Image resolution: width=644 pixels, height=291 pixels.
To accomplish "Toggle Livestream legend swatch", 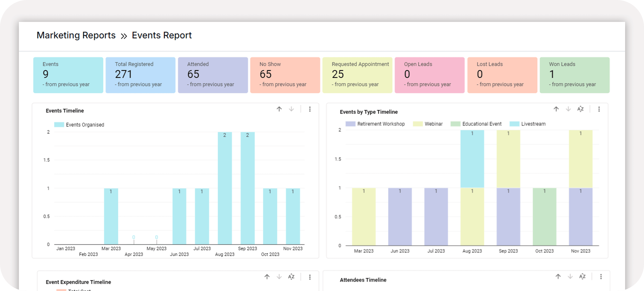I will 514,124.
